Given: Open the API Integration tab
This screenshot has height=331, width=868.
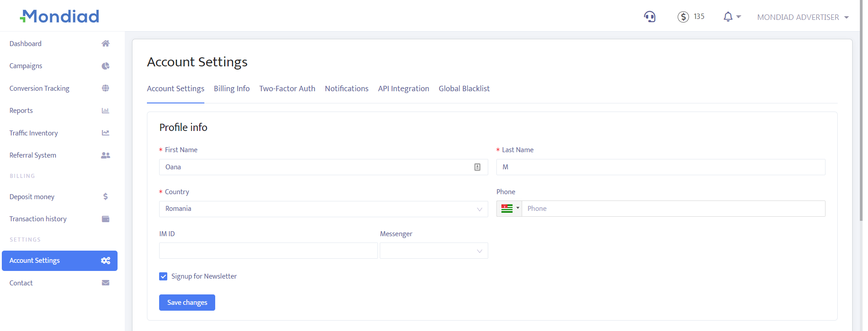Looking at the screenshot, I should (403, 89).
